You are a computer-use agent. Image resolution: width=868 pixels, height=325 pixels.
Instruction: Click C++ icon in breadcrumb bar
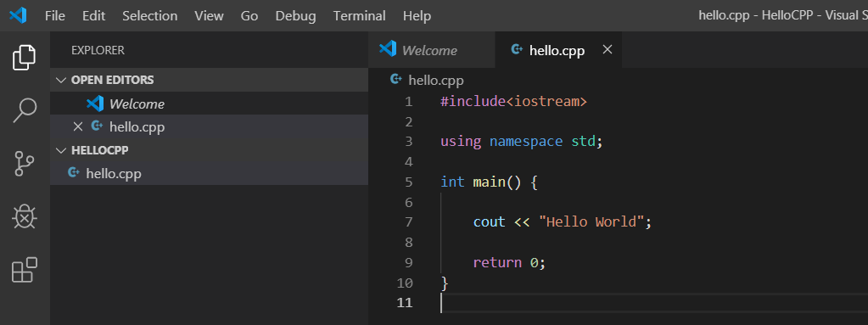click(395, 79)
